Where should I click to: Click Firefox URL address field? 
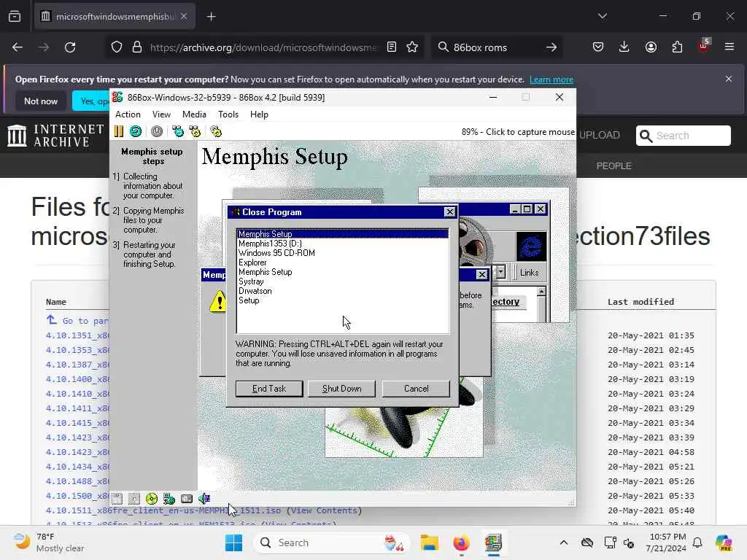264,47
